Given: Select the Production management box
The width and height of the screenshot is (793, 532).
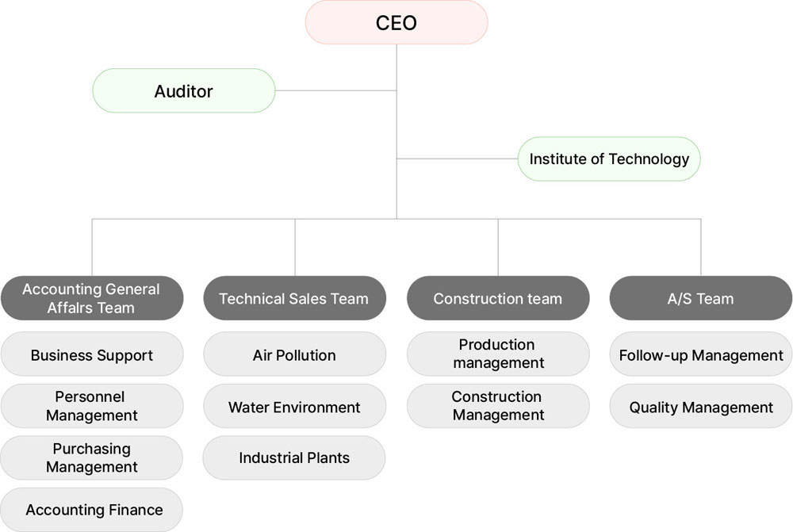Looking at the screenshot, I should [x=498, y=354].
